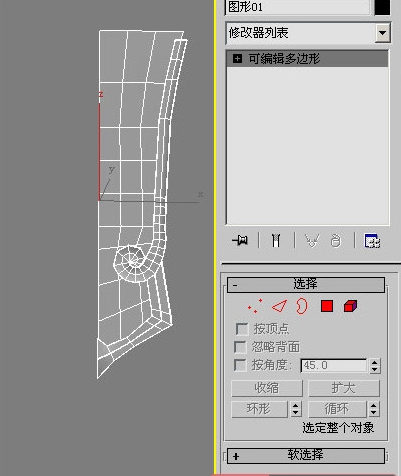401x476 pixels.
Task: Click the angle field showing 45.0
Action: (x=334, y=366)
